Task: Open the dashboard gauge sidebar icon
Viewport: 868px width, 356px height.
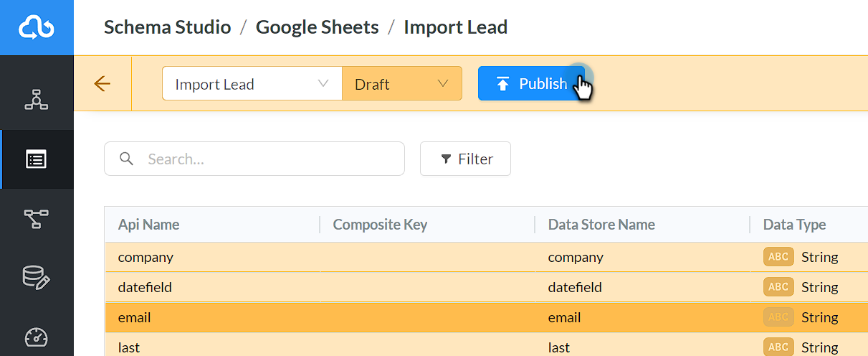Action: [x=37, y=337]
